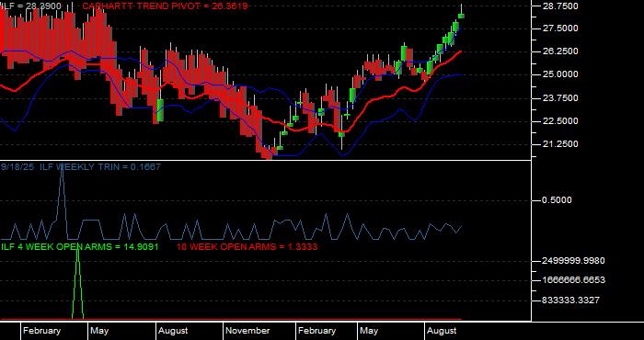Viewport: 644px width, 340px height.
Task: Select the 26.2500 price axis label
Action: 560,51
